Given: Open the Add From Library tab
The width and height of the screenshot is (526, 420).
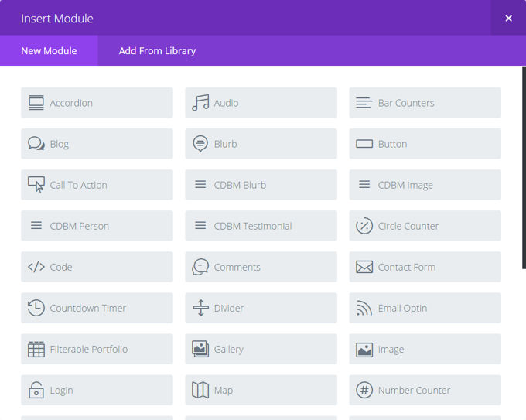Looking at the screenshot, I should point(157,51).
